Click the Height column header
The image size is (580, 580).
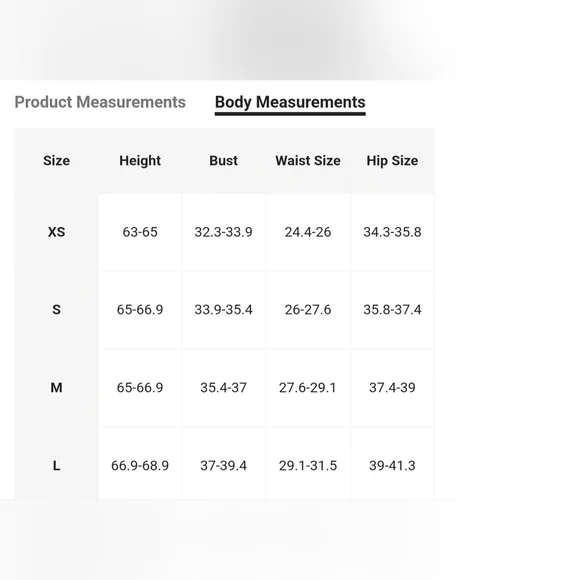pyautogui.click(x=140, y=161)
